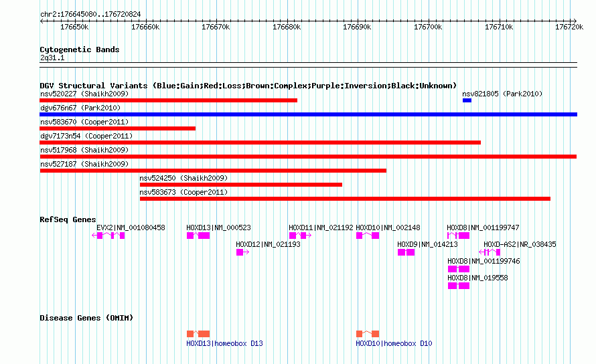Select the nsv517968 red loss bar
Image resolution: width=596 pixels, height=364 pixels.
point(308,157)
